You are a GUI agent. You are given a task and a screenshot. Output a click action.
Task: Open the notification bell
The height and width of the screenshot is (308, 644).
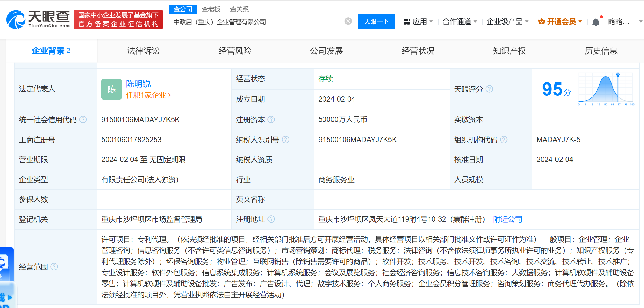[x=596, y=22]
